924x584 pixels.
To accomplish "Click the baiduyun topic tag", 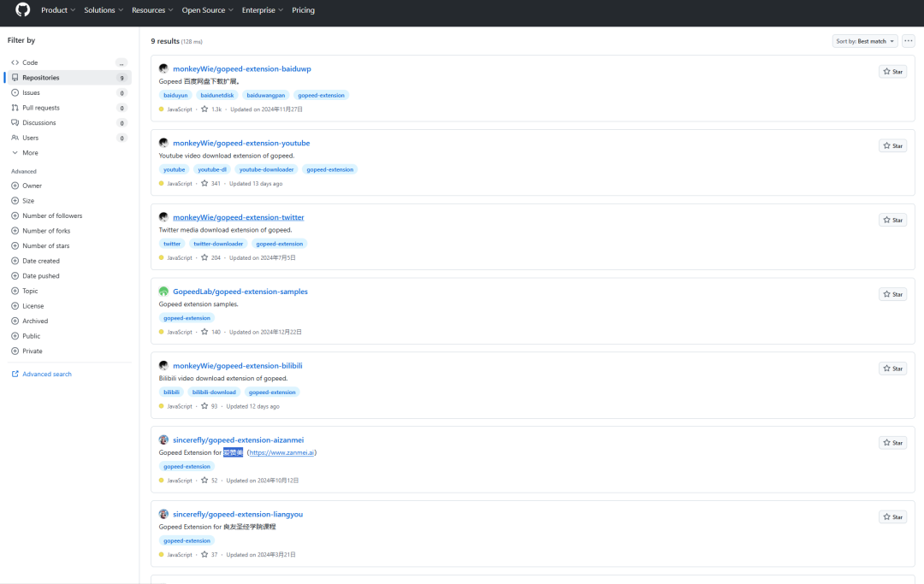I will click(x=175, y=96).
